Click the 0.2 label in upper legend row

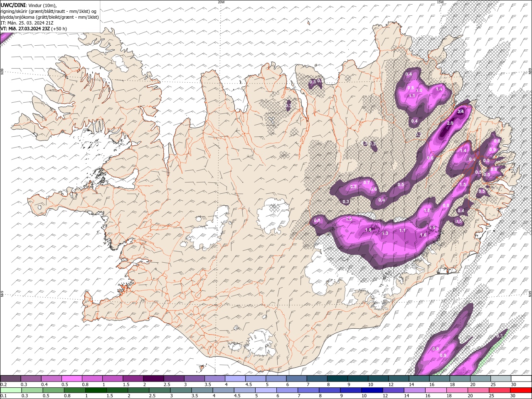click(3, 384)
